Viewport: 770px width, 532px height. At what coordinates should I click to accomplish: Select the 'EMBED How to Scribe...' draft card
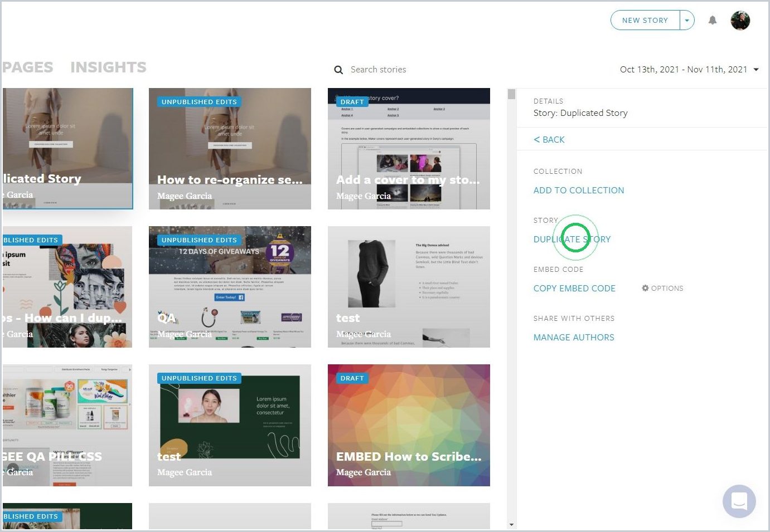pyautogui.click(x=409, y=425)
